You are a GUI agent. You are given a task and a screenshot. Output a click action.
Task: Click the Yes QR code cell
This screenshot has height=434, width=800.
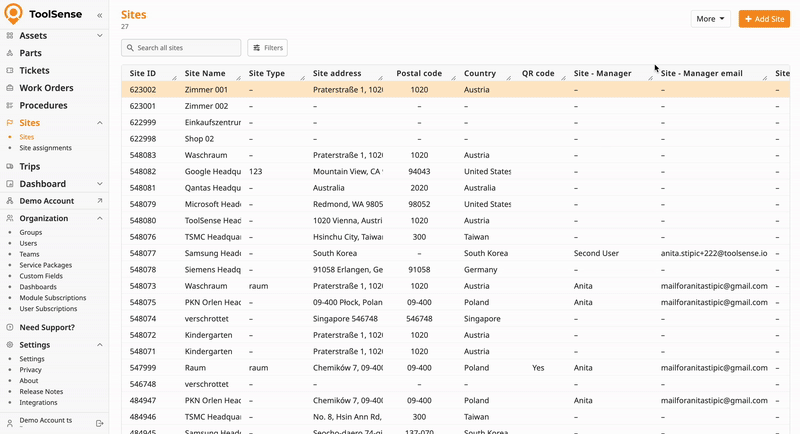click(x=538, y=368)
